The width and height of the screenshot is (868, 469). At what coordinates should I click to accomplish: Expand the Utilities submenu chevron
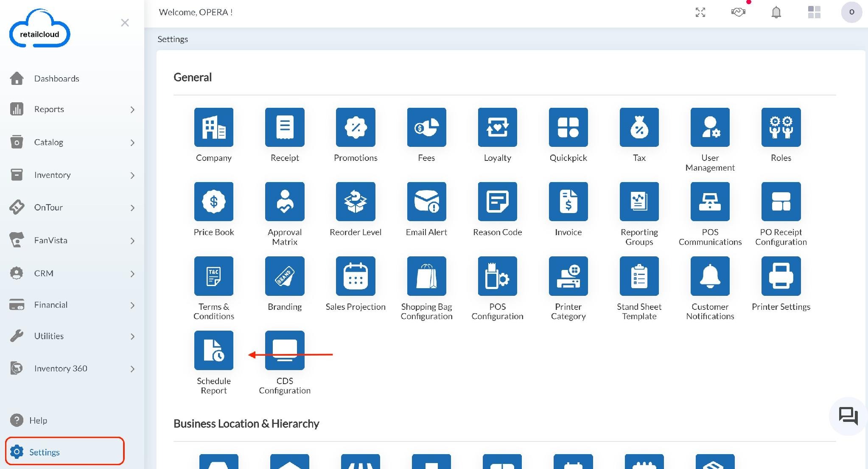coord(132,337)
